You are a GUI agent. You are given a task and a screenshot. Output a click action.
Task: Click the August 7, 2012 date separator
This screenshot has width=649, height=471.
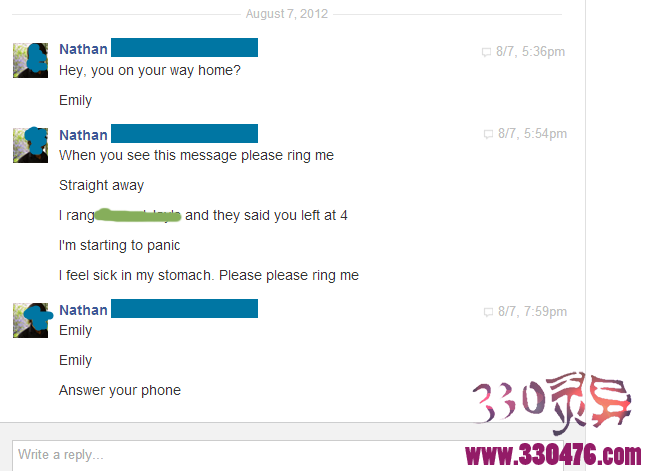286,14
